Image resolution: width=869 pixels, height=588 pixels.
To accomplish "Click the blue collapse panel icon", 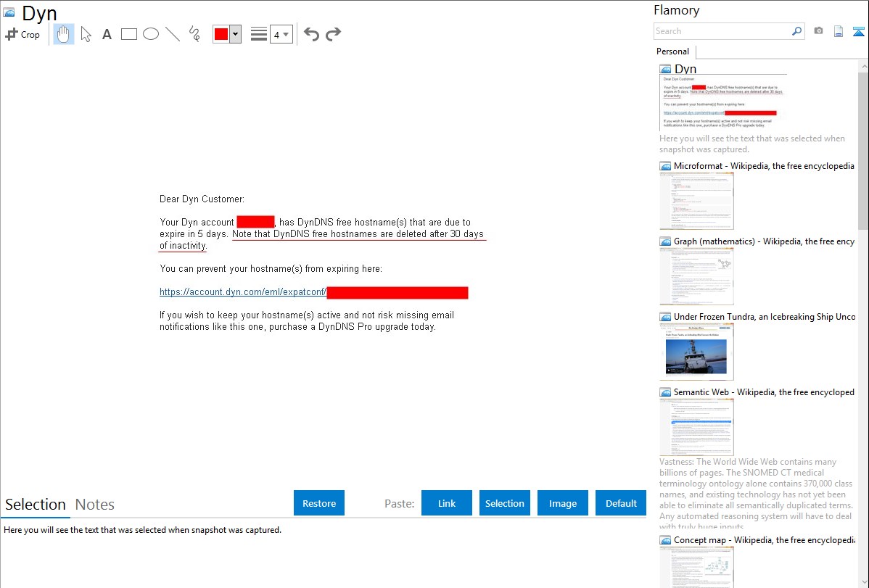I will [858, 31].
